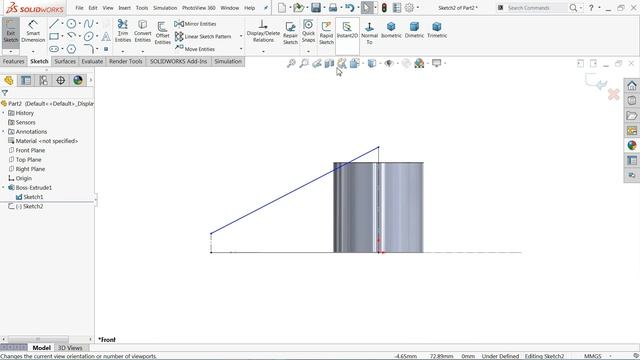Click the Undo icon

click(x=349, y=7)
